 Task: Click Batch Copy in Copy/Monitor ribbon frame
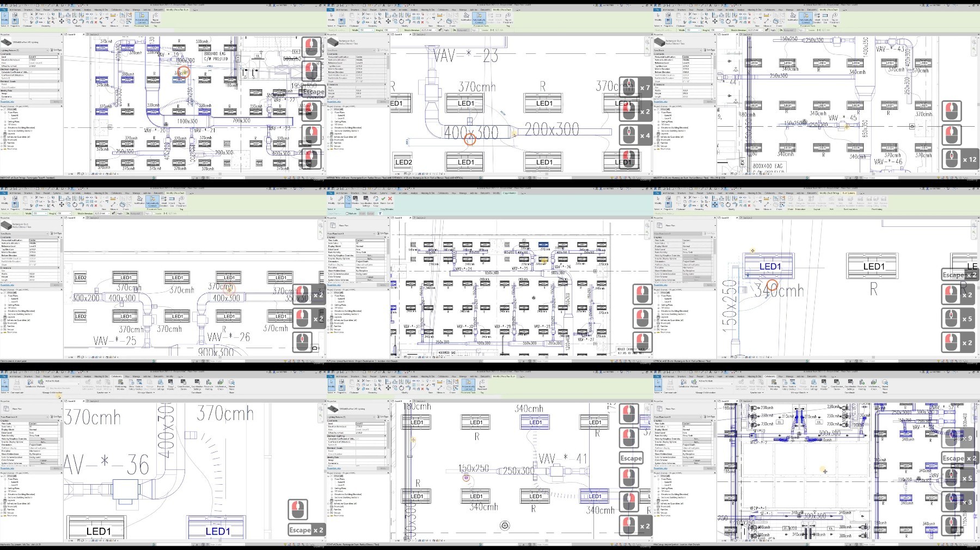click(x=376, y=201)
